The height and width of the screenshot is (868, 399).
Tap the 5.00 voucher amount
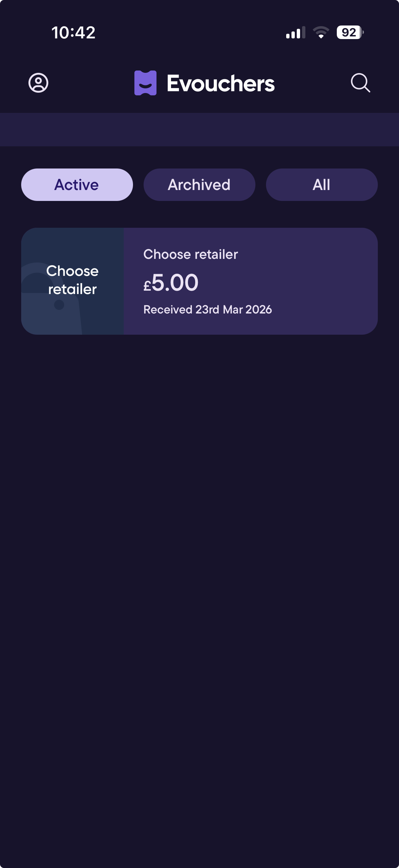click(175, 282)
